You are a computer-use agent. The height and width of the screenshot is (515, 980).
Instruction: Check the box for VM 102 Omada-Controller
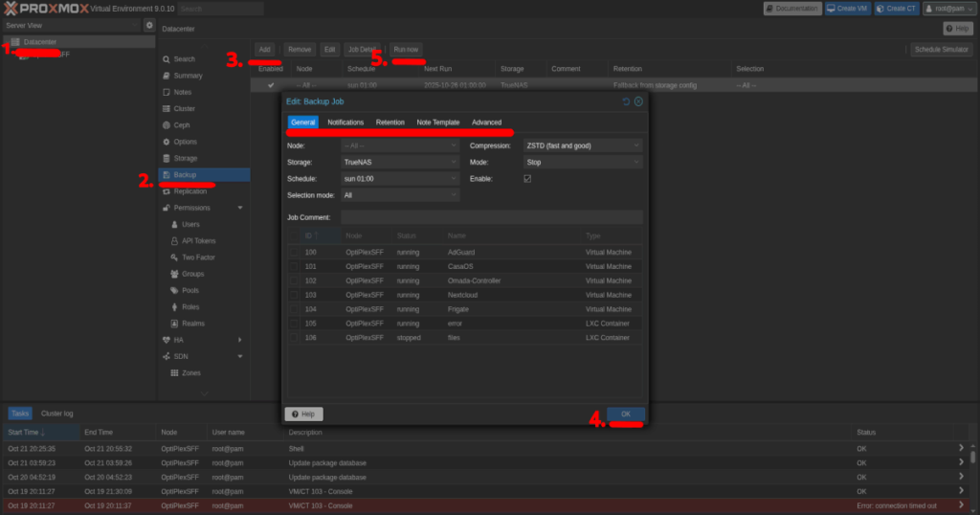(294, 281)
